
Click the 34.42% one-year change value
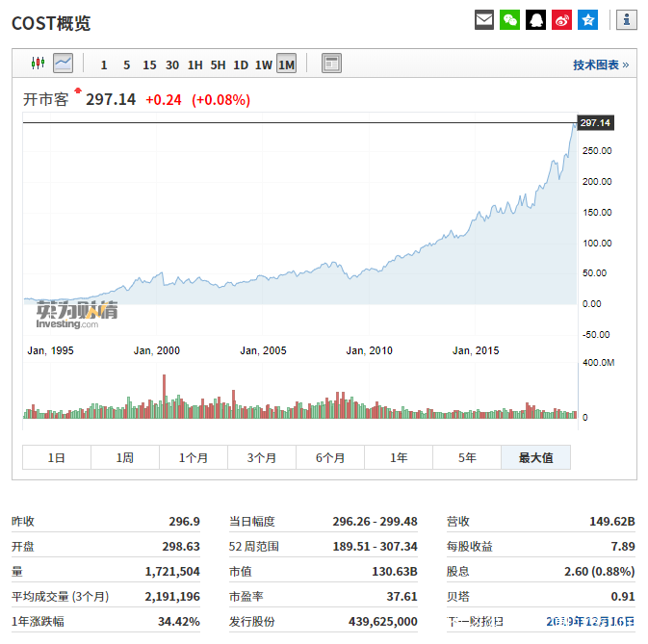[x=179, y=621]
